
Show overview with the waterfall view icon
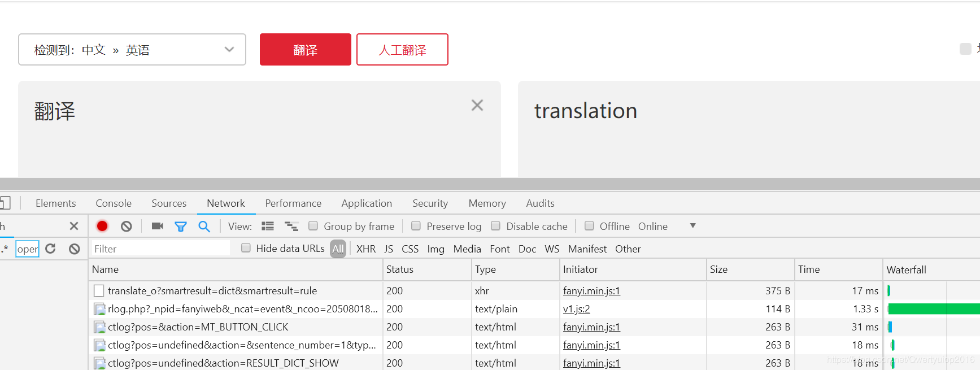[x=291, y=226]
